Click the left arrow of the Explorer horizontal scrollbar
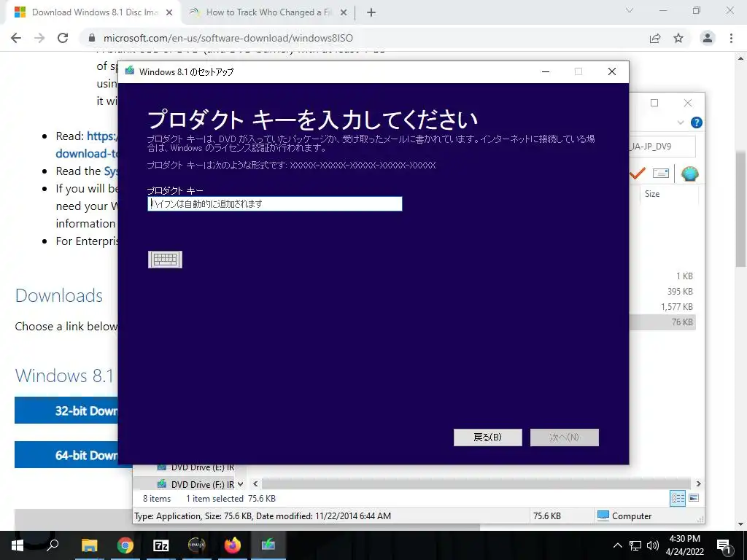 pos(255,484)
